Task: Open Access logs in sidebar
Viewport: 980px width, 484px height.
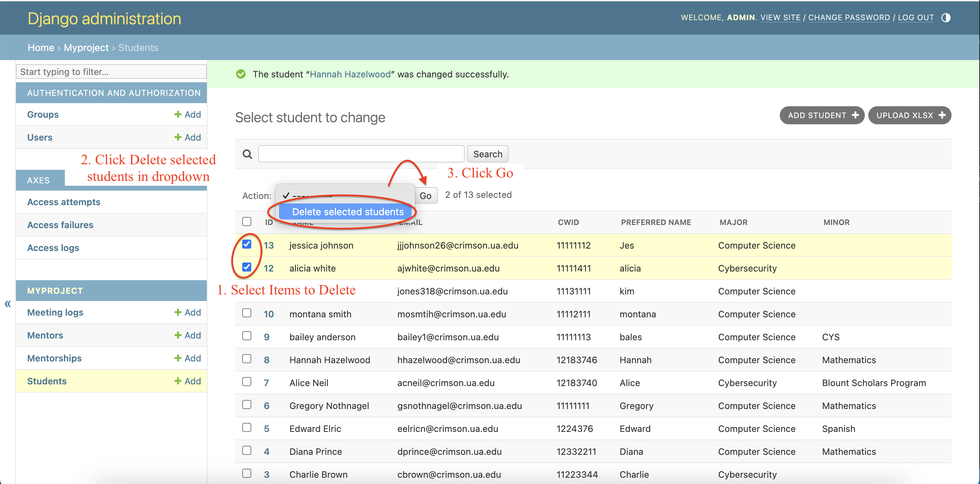Action: point(53,248)
